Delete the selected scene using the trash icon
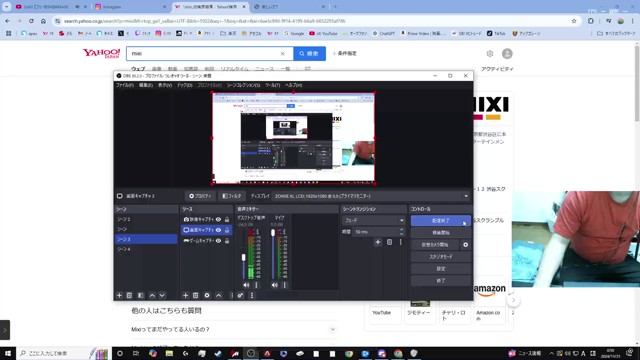Viewport: 640px width, 360px height. point(129,295)
